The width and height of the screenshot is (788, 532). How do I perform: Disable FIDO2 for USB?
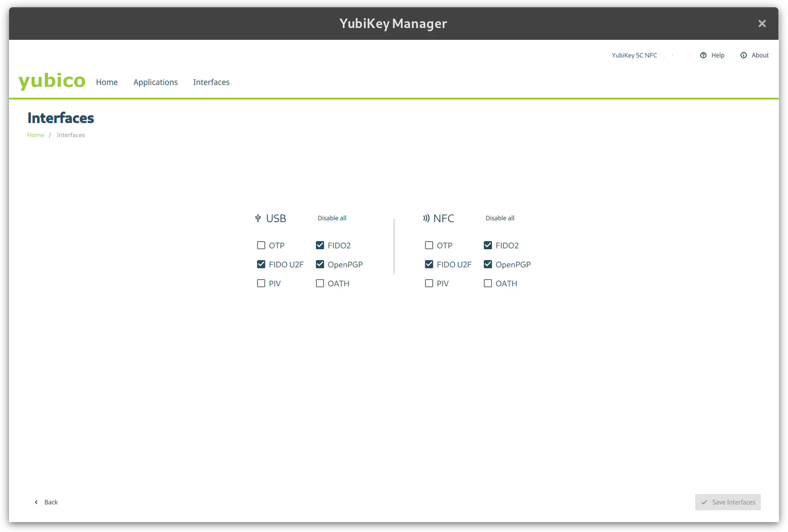click(x=320, y=245)
